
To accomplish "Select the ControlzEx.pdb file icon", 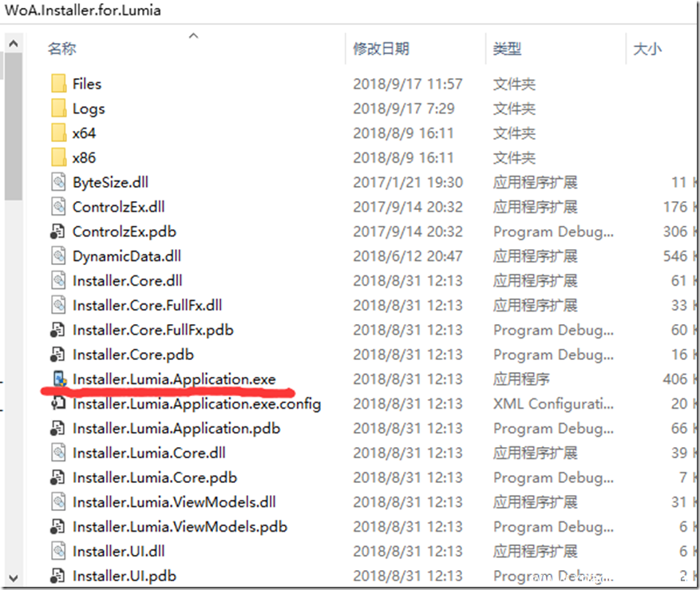I will pos(57,232).
